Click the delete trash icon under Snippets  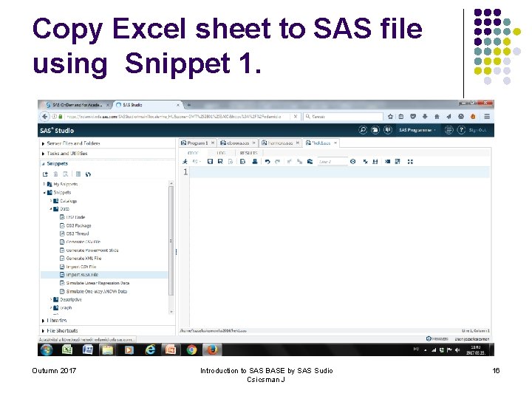pyautogui.click(x=55, y=174)
